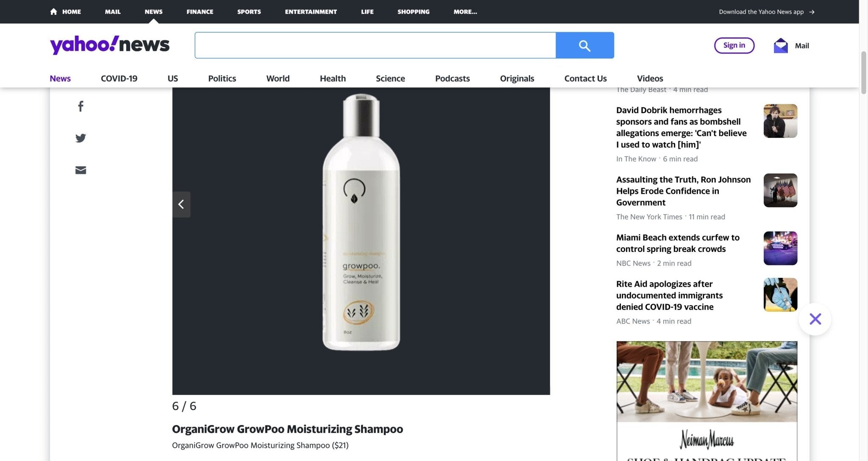
Task: Open Contact Us section tab
Action: pyautogui.click(x=585, y=78)
